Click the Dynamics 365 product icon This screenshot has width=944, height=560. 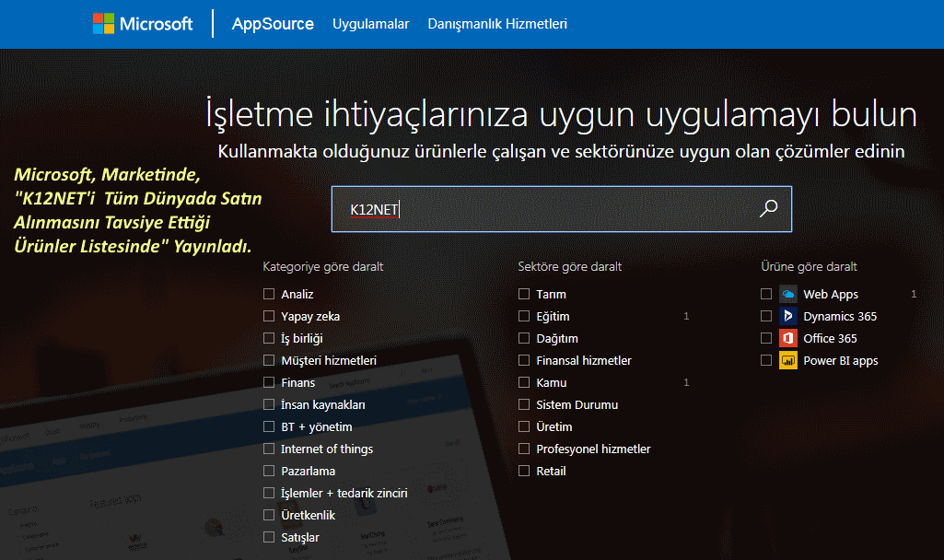788,317
